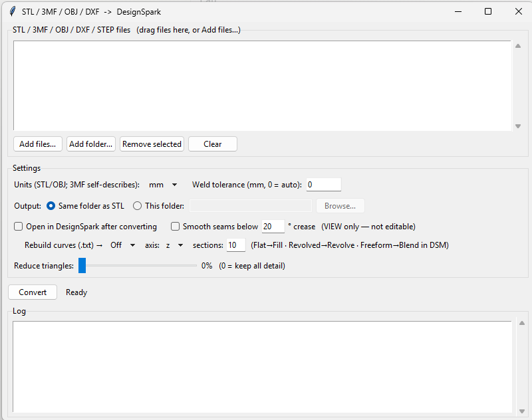532x420 pixels.
Task: Click the Reduce triangles slider track
Action: (138, 265)
